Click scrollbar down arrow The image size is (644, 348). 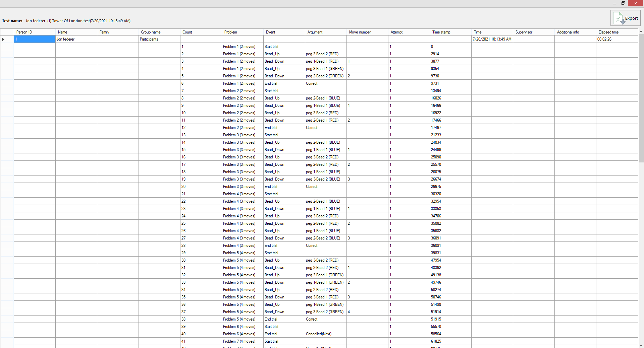(x=641, y=345)
